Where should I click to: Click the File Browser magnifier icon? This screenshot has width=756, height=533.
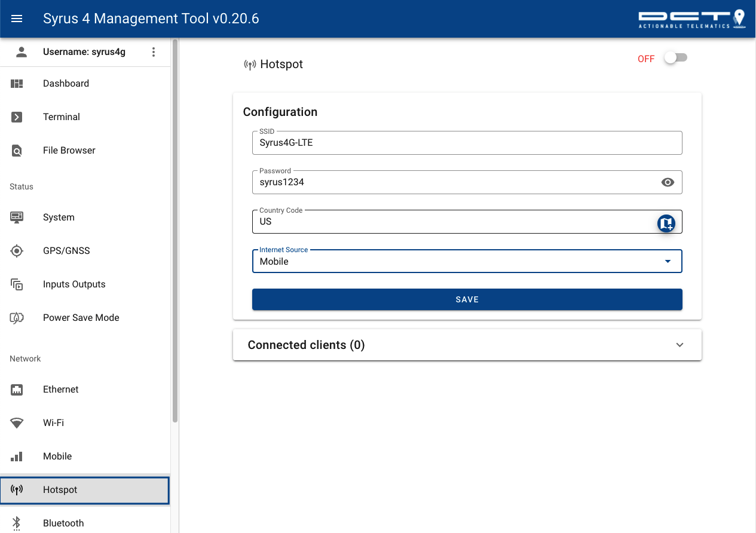tap(17, 151)
